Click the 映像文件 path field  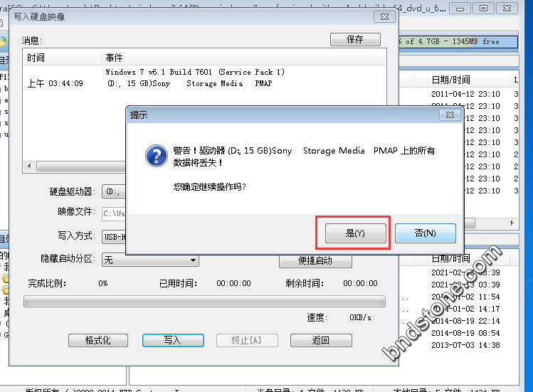click(x=114, y=213)
